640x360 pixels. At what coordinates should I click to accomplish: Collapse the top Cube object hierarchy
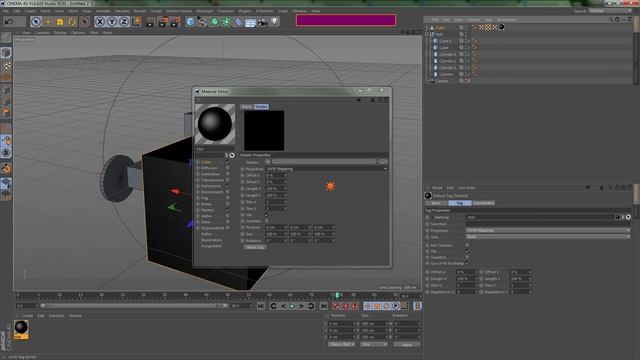[x=427, y=28]
